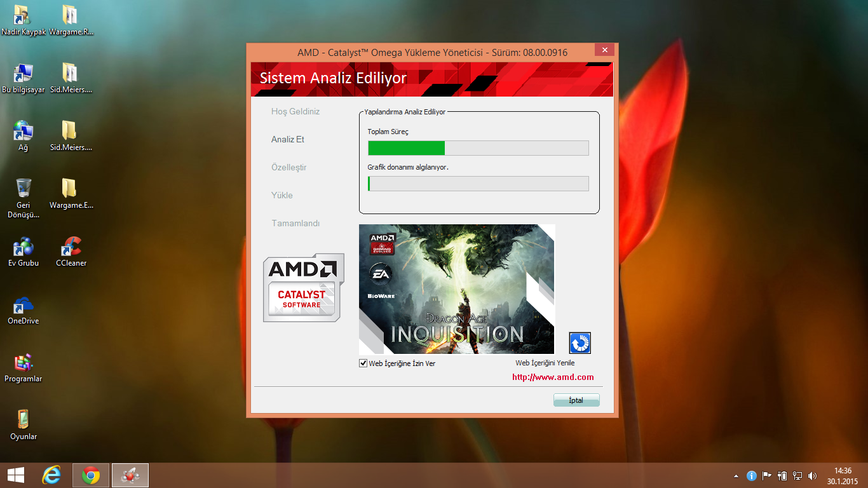Click the blue info tray icon

[x=752, y=475]
